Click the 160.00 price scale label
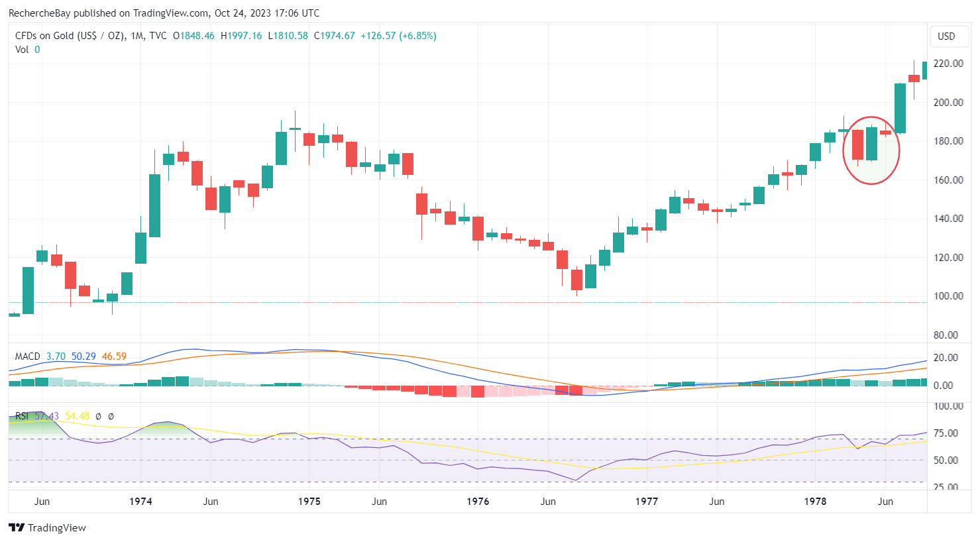The height and width of the screenshot is (542, 980). 948,180
